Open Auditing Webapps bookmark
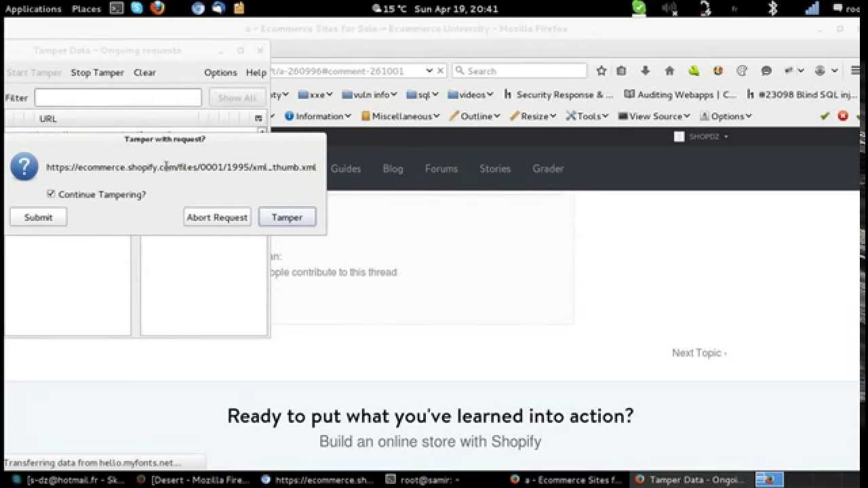The image size is (868, 488). 680,95
